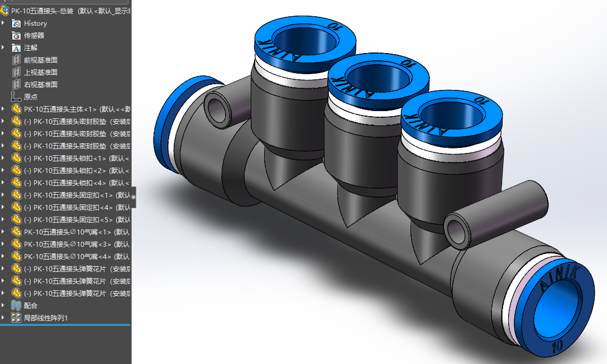Click the 传感器 sensors folder icon

16,36
